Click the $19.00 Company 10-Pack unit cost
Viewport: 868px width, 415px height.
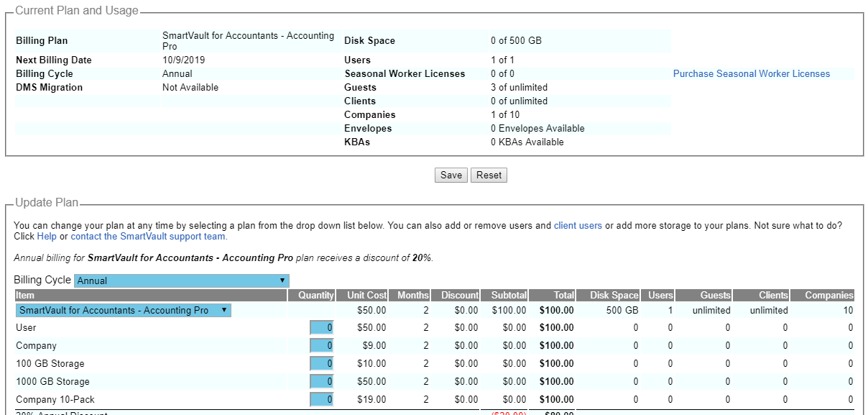click(x=371, y=400)
